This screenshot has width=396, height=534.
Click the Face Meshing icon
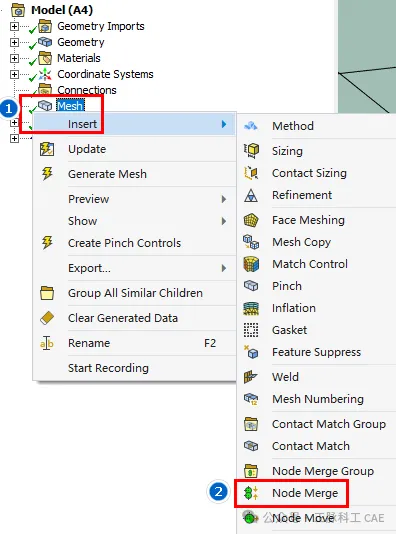pyautogui.click(x=251, y=220)
